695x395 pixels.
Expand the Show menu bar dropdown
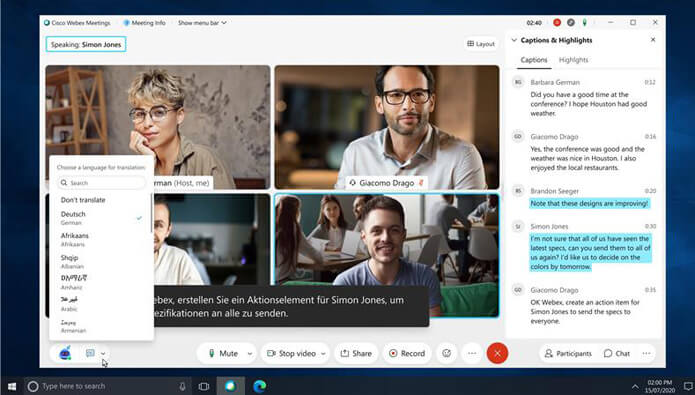coord(202,23)
